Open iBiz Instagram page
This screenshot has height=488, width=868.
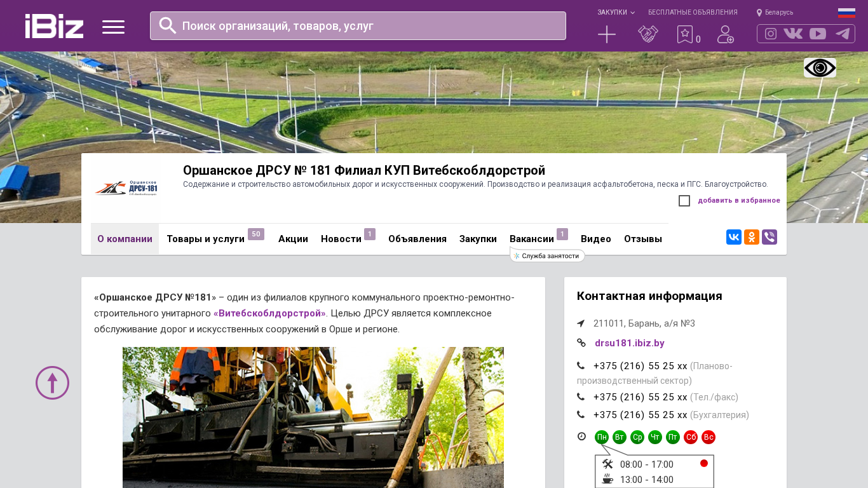(x=771, y=34)
